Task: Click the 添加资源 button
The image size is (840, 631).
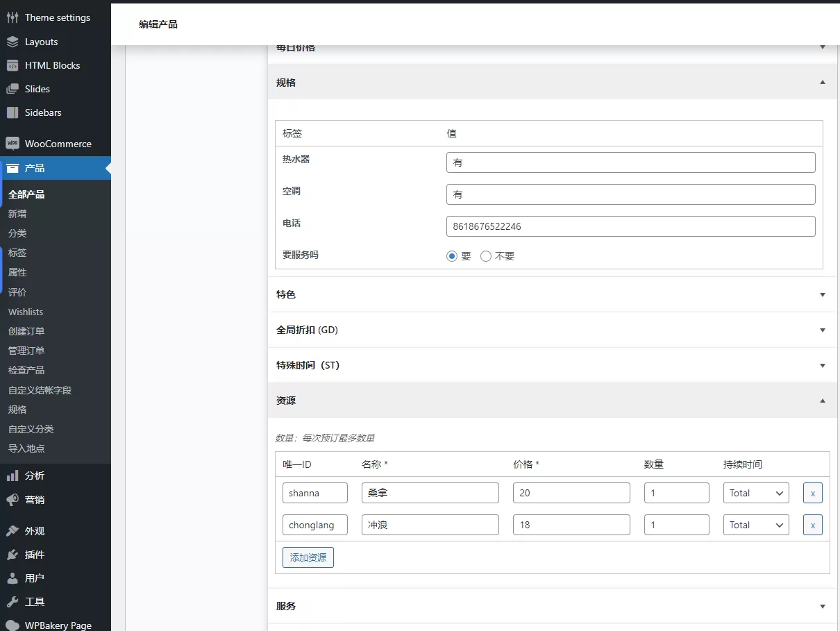Action: pyautogui.click(x=308, y=557)
